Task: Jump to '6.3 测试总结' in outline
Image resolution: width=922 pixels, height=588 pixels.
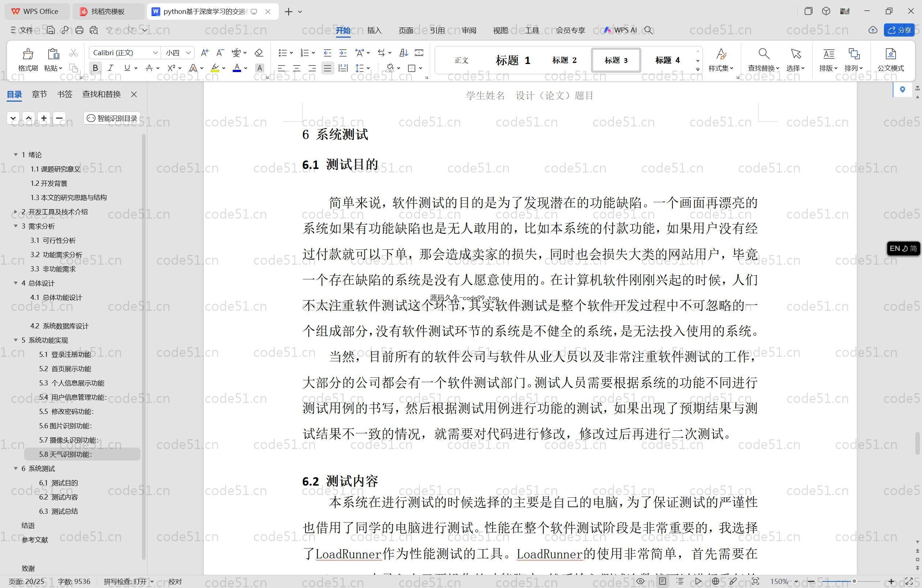Action: pyautogui.click(x=59, y=511)
